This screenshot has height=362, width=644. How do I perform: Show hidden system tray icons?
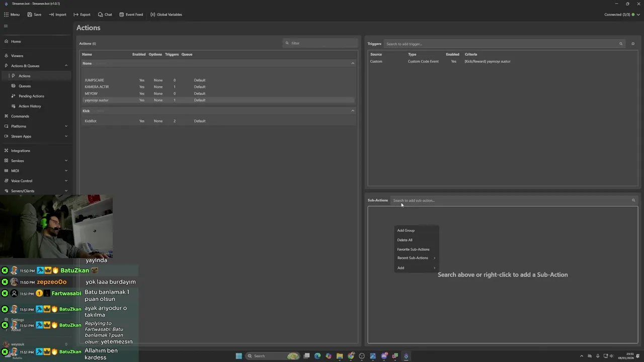pos(582,356)
